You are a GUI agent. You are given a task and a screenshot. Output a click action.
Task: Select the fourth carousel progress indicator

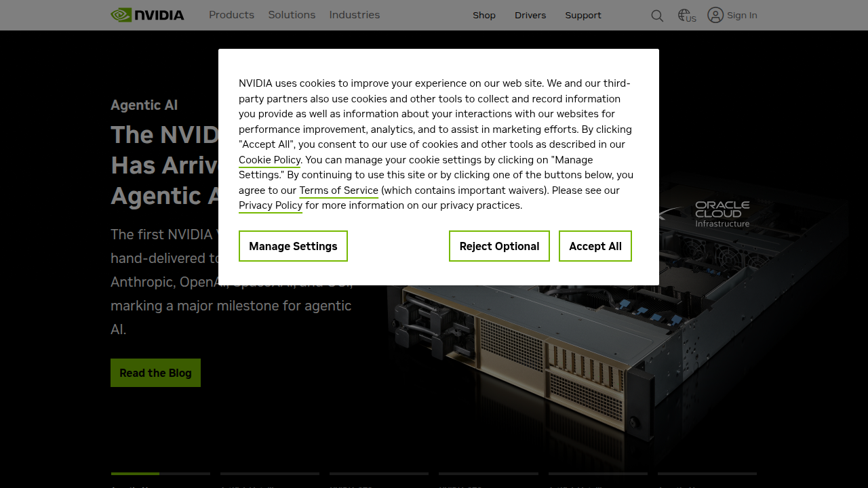click(x=488, y=474)
